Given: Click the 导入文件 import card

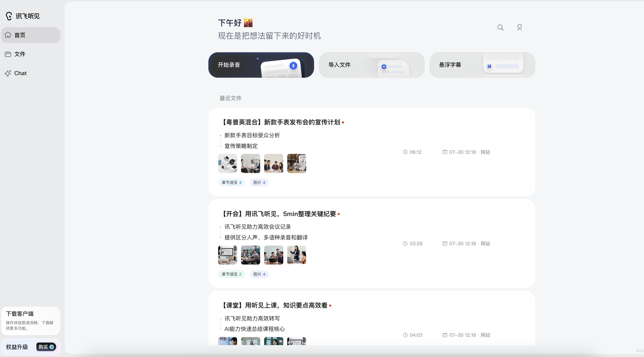Looking at the screenshot, I should point(371,65).
